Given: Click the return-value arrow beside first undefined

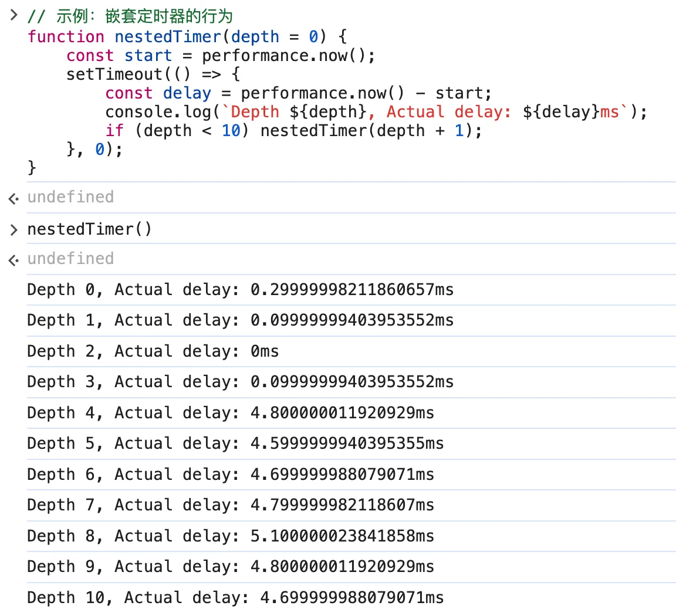Looking at the screenshot, I should (13, 198).
